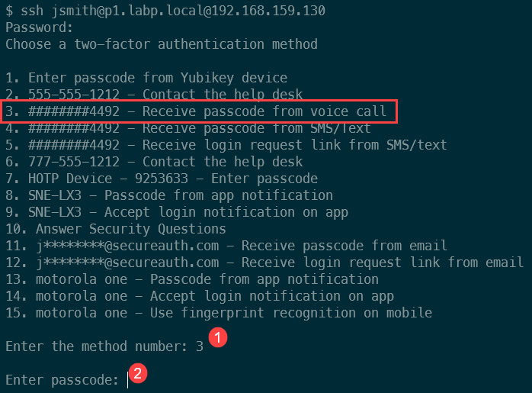Image resolution: width=532 pixels, height=393 pixels.
Task: Click the entered method number 3
Action: [200, 346]
